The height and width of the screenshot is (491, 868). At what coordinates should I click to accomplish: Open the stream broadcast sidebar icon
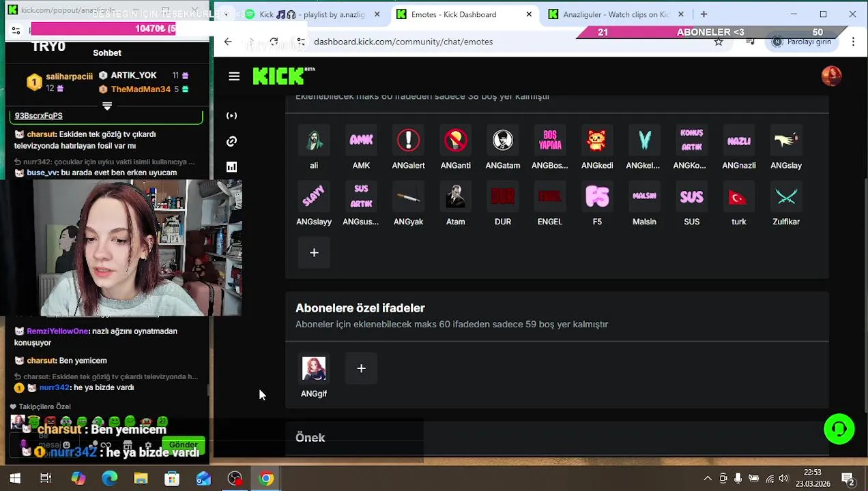click(232, 116)
